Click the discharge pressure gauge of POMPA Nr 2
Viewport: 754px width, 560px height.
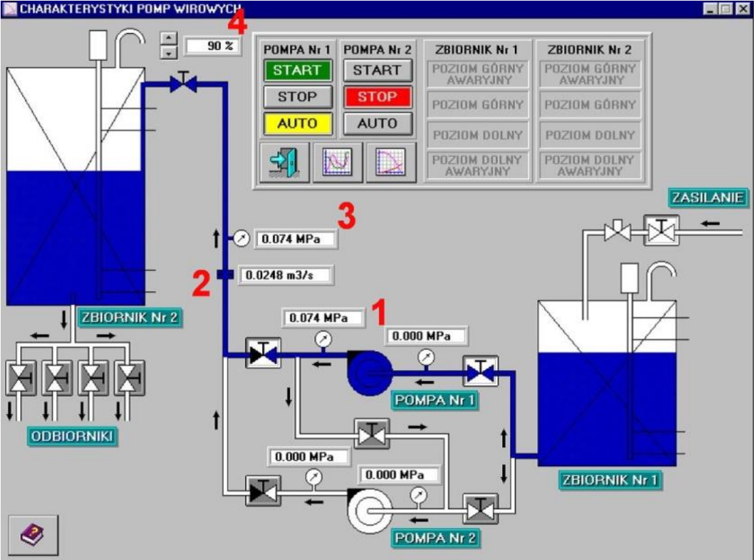point(314,477)
